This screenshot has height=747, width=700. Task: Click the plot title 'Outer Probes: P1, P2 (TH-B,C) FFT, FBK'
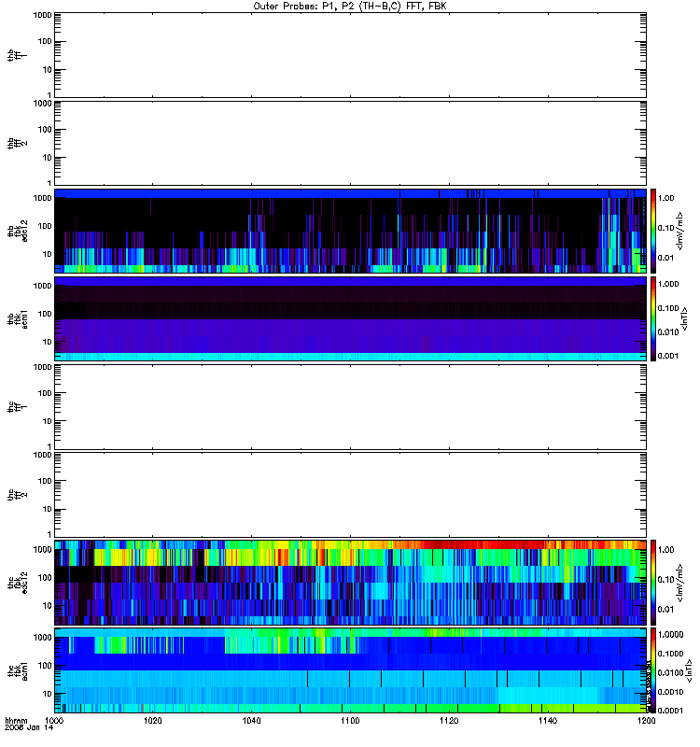pyautogui.click(x=349, y=7)
